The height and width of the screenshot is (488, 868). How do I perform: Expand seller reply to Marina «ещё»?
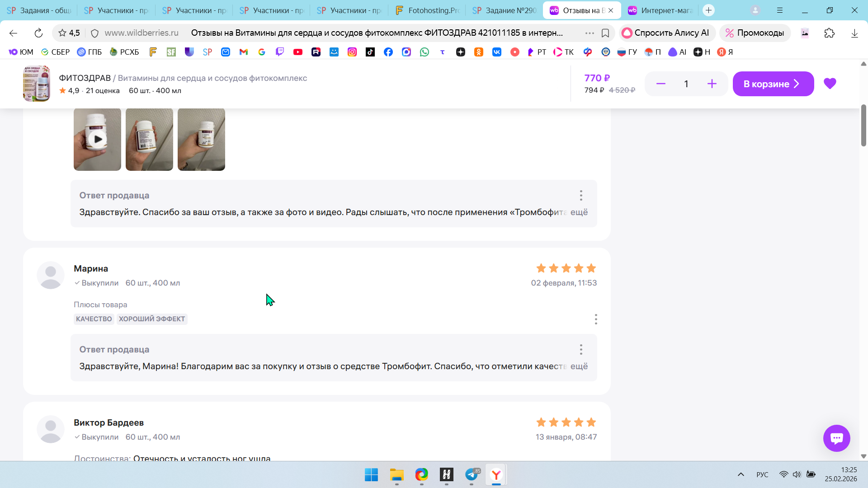click(x=579, y=366)
